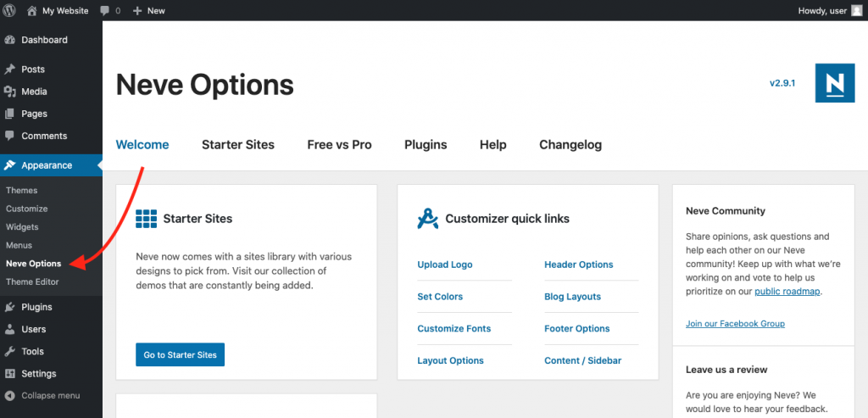Click the plus icon next to New
Viewport: 868px width, 418px height.
[x=137, y=10]
